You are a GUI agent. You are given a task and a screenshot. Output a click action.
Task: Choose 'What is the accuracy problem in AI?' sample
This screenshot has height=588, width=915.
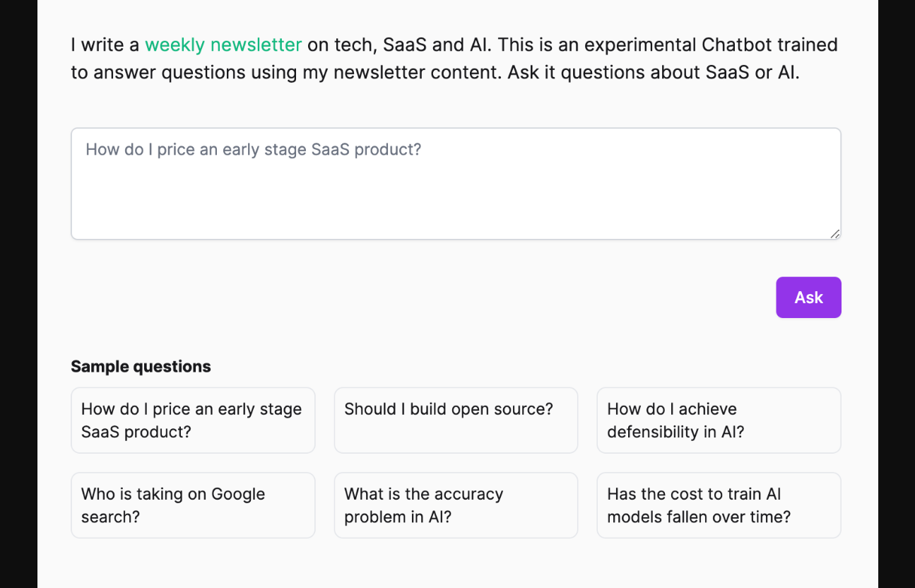click(x=455, y=505)
